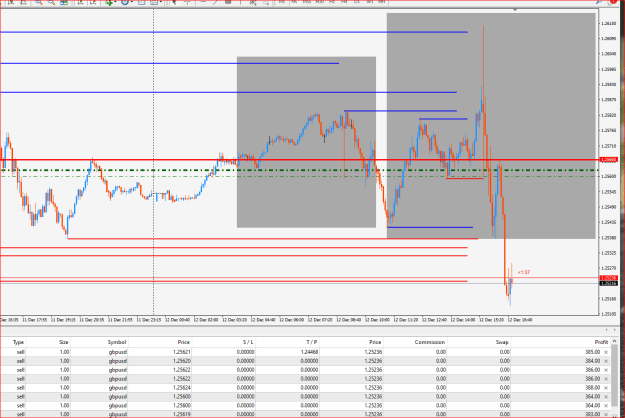
Task: Select the open price cell 1.25624
Action: point(182,388)
